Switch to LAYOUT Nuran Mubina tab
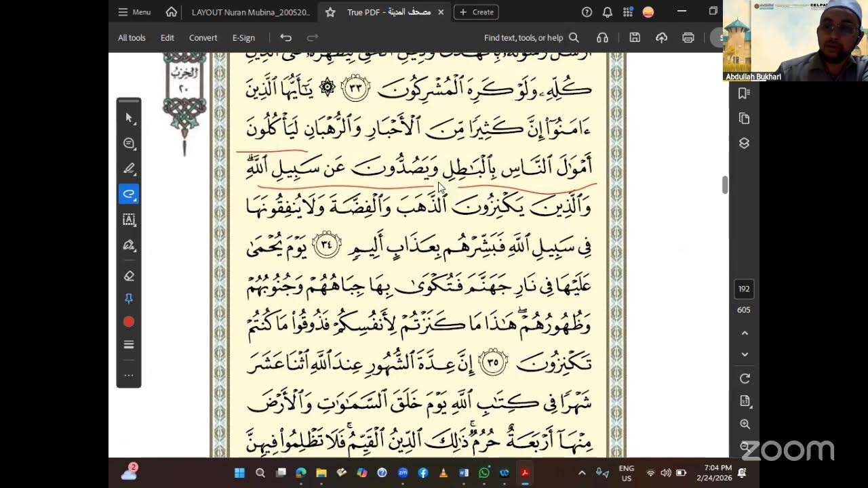The height and width of the screenshot is (488, 868). coord(251,12)
